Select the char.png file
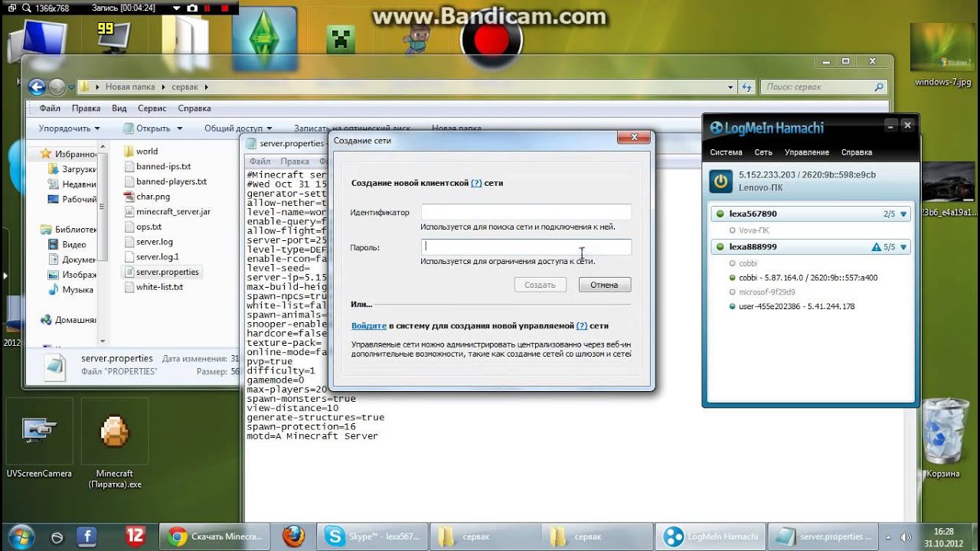Viewport: 980px width, 551px height. pyautogui.click(x=147, y=197)
